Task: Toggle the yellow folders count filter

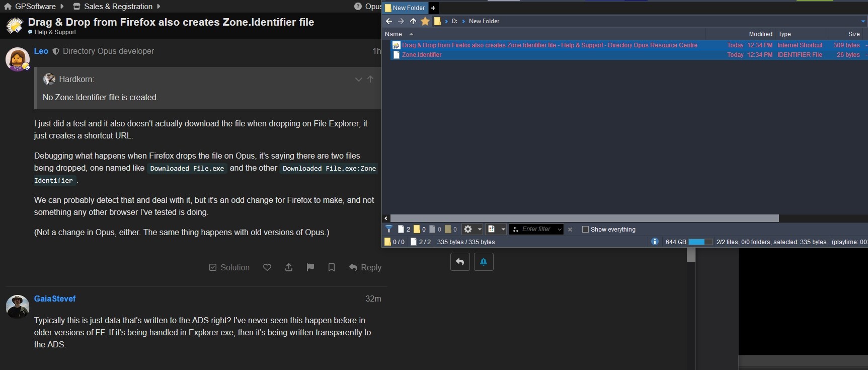Action: point(420,229)
